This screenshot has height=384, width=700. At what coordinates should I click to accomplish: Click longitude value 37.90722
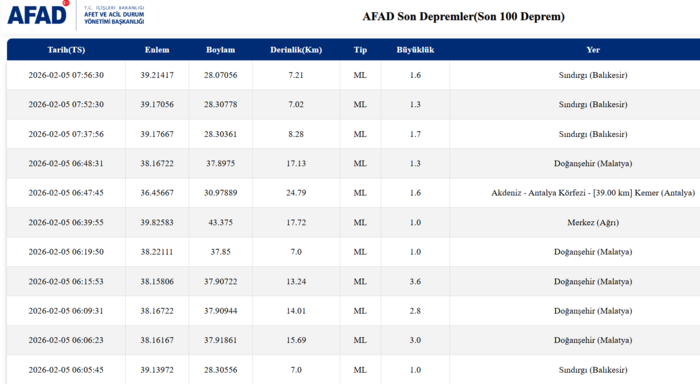(x=221, y=281)
